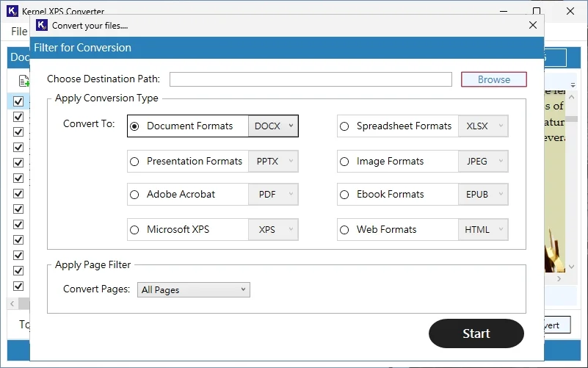Click the Kernel logo icon in the dialog title
The height and width of the screenshot is (368, 588).
click(42, 25)
